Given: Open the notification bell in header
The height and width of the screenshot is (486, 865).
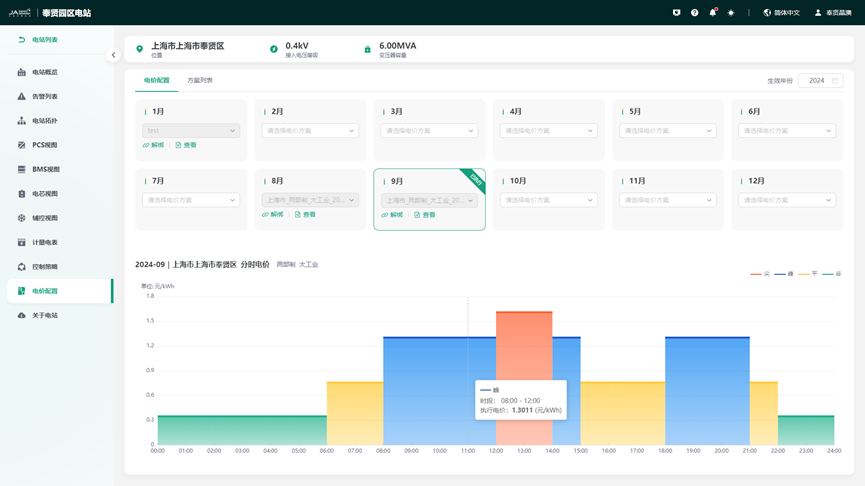Looking at the screenshot, I should [x=713, y=13].
